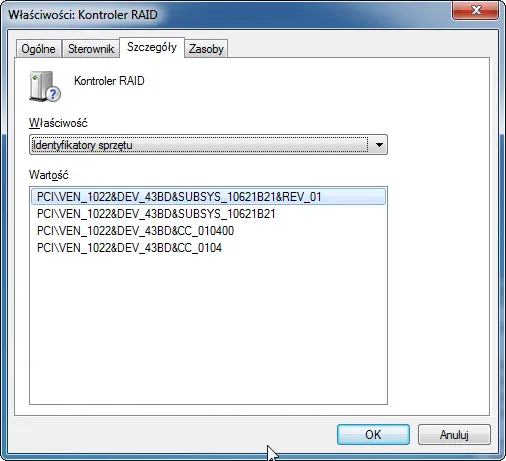Screen dimensions: 506x461
Task: Select the value ending in CC_0104
Action: tap(208, 248)
